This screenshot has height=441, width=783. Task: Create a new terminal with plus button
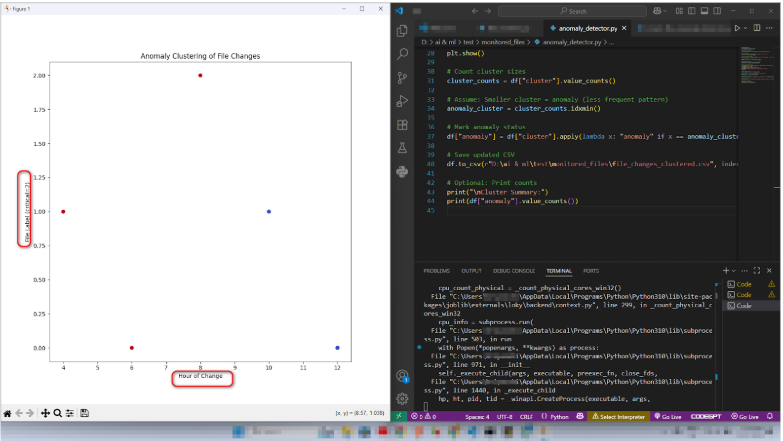coord(726,271)
